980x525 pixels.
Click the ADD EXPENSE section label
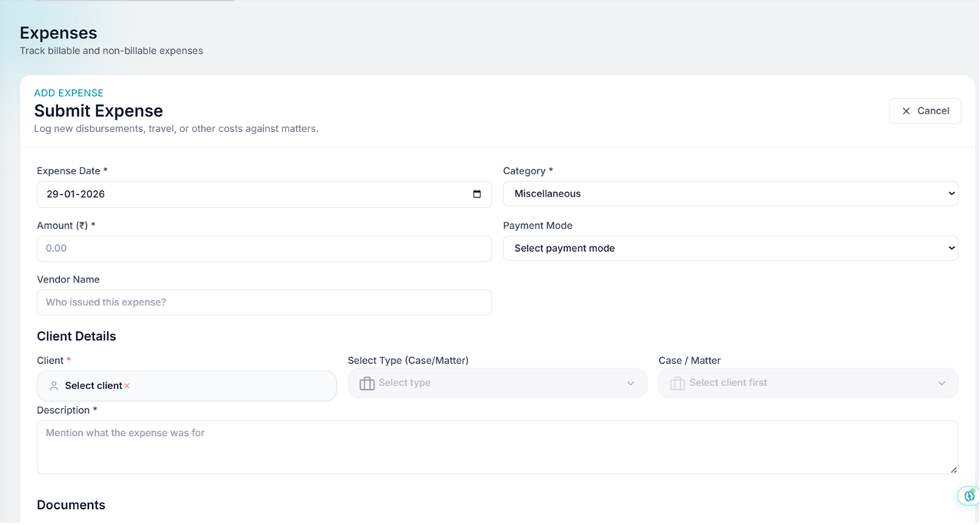pyautogui.click(x=68, y=93)
